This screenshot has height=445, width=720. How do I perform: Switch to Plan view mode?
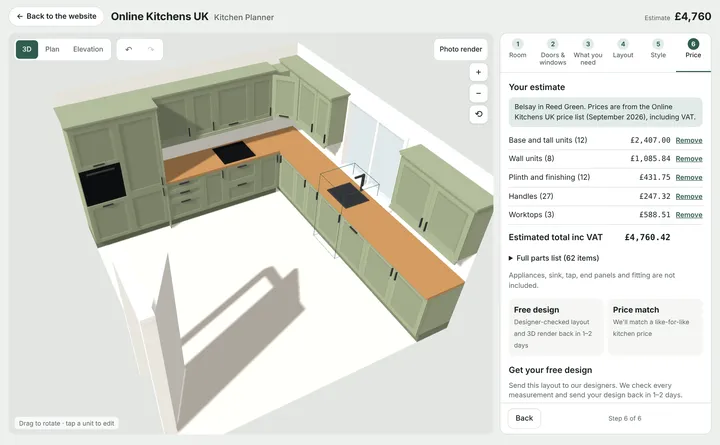pos(52,49)
